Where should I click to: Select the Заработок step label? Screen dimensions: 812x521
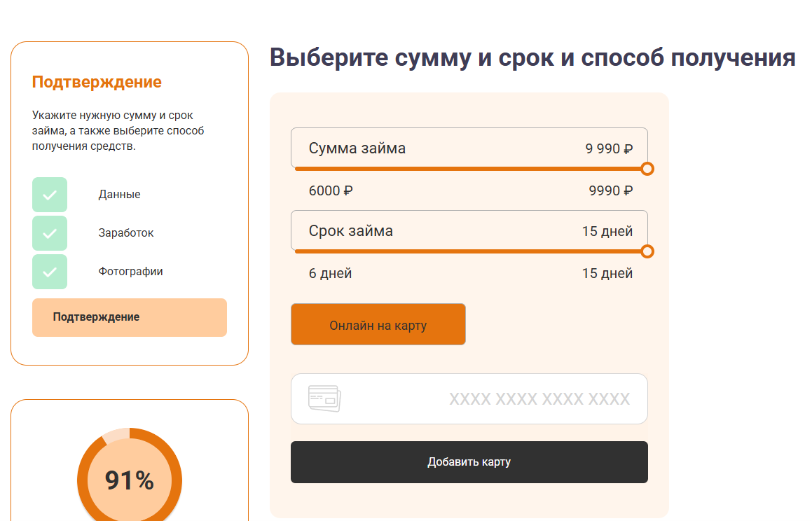[126, 233]
